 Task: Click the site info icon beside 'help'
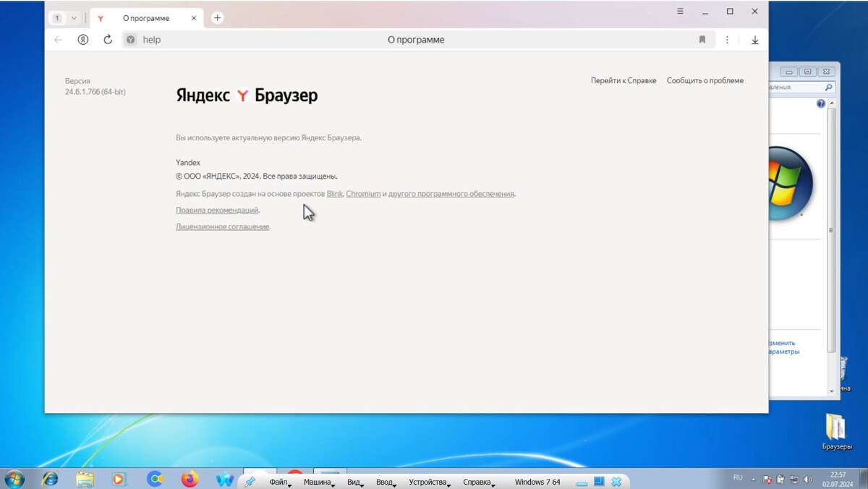click(x=130, y=40)
